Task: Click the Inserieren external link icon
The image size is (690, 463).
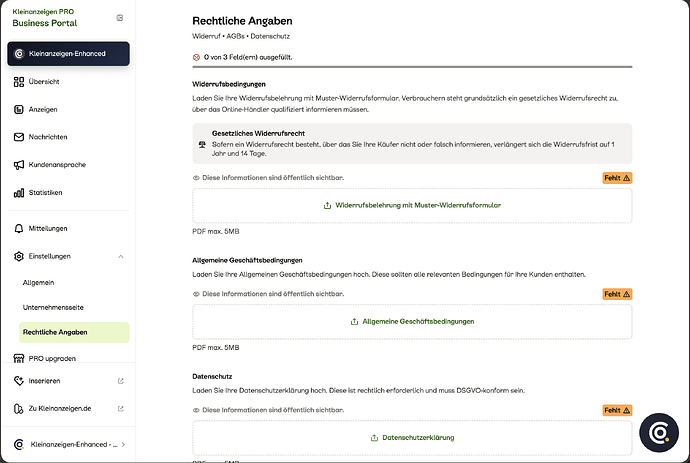Action: point(121,381)
